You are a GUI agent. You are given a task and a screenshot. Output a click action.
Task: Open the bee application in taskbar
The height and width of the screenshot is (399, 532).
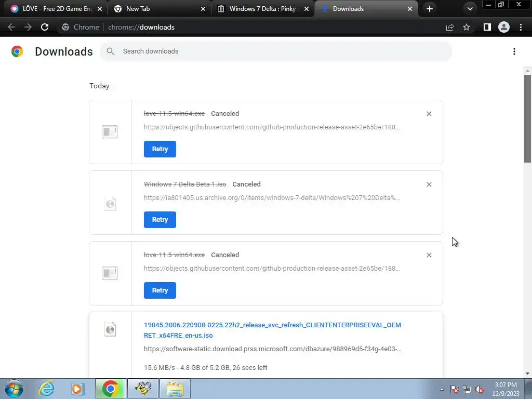click(x=143, y=389)
